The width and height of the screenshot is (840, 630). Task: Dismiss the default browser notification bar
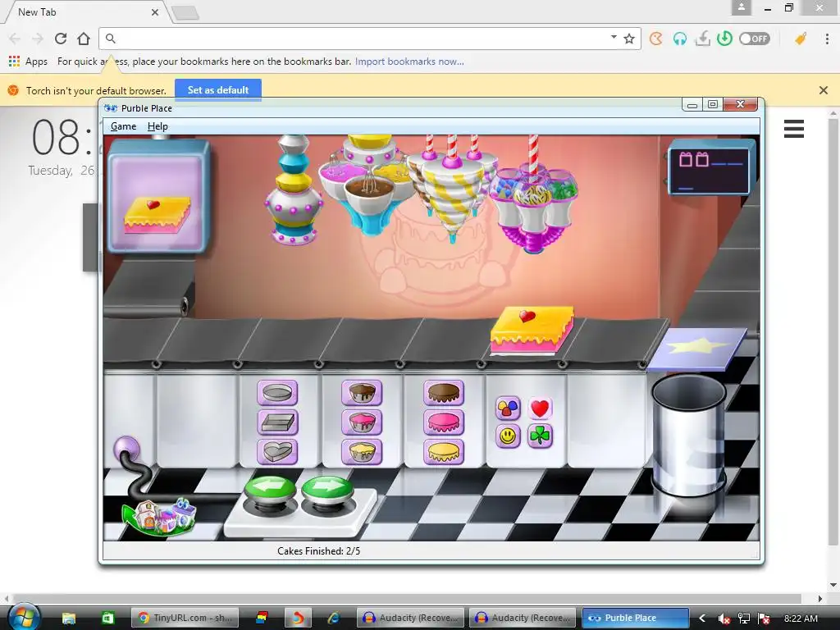click(824, 90)
